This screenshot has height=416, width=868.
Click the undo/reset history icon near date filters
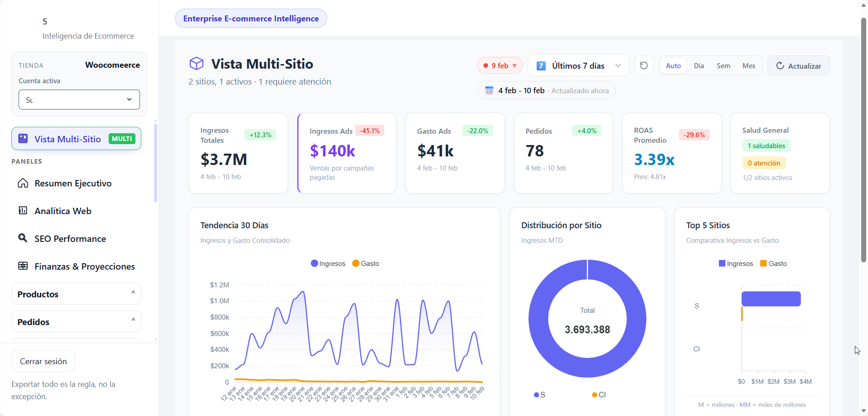[x=644, y=65]
